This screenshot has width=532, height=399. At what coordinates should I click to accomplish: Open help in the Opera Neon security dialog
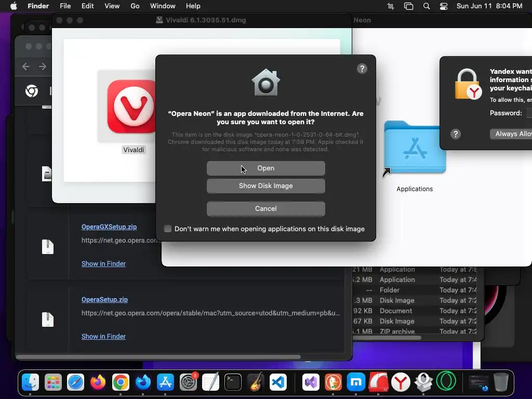[362, 69]
